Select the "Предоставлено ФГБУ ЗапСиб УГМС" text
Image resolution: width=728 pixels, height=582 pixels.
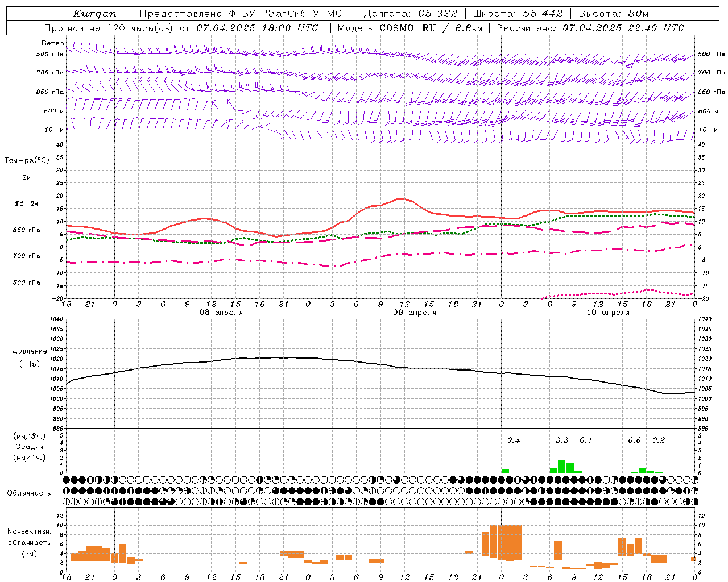coord(243,14)
